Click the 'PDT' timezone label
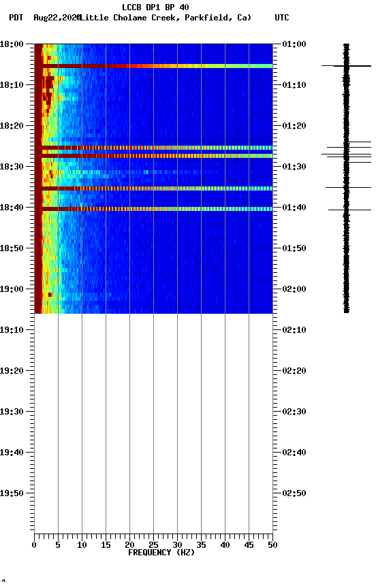Screen dimensions: 376x588 click(x=16, y=18)
